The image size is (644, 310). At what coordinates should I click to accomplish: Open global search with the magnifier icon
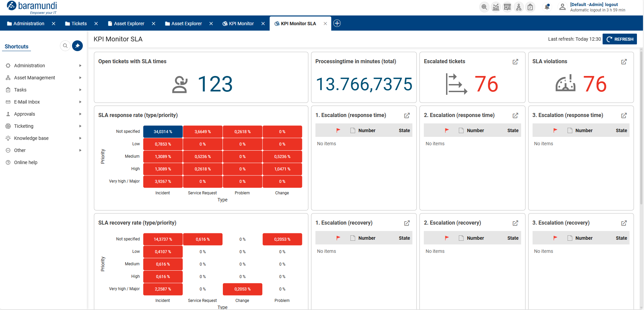tap(484, 7)
